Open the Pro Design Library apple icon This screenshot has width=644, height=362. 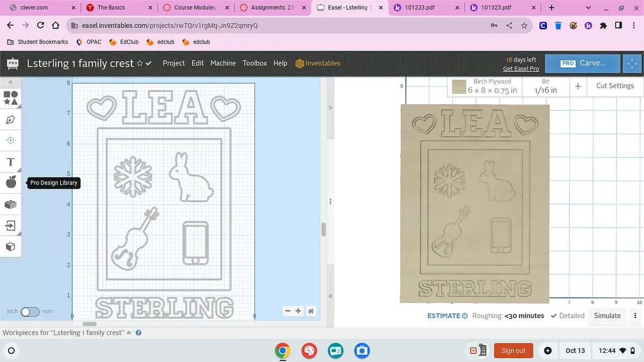(x=11, y=183)
